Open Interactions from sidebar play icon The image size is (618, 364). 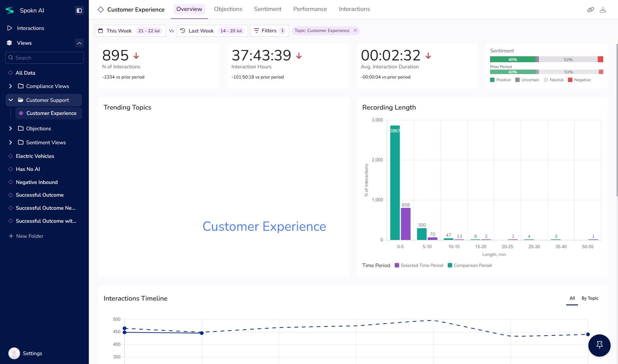[x=10, y=28]
